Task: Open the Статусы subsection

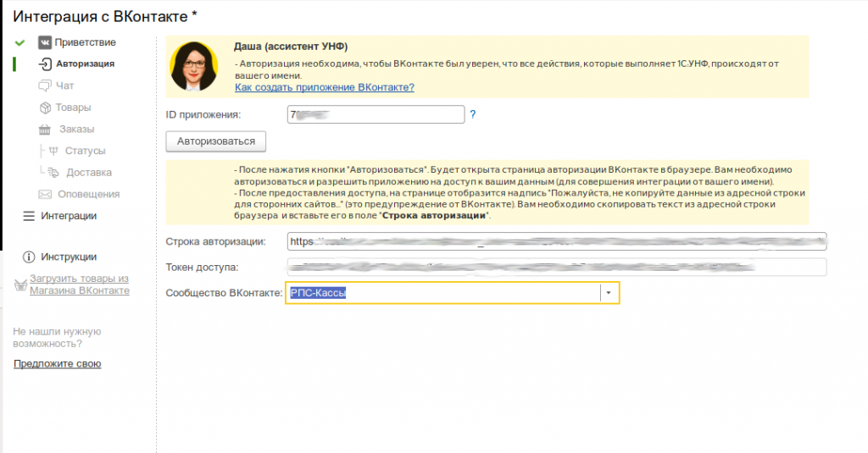Action: click(86, 151)
